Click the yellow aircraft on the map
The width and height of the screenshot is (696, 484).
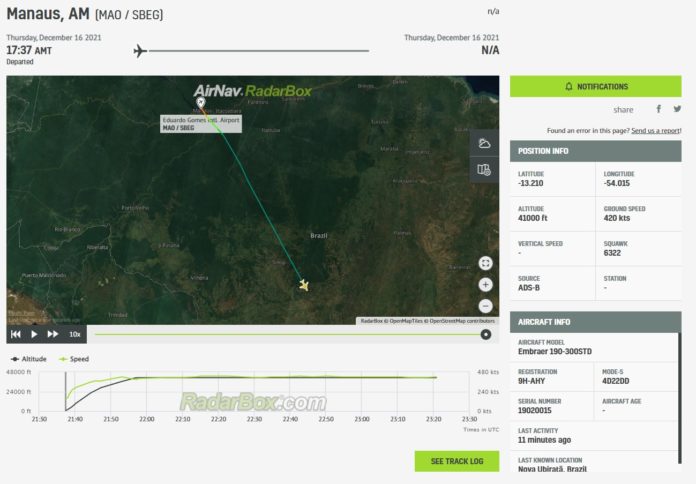pyautogui.click(x=304, y=285)
